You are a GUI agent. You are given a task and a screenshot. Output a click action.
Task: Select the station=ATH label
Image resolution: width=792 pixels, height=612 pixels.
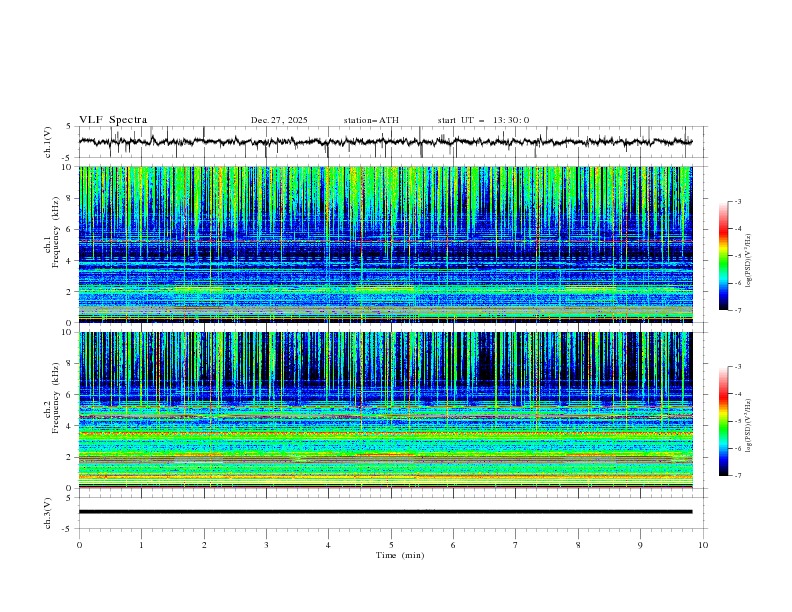click(x=371, y=120)
